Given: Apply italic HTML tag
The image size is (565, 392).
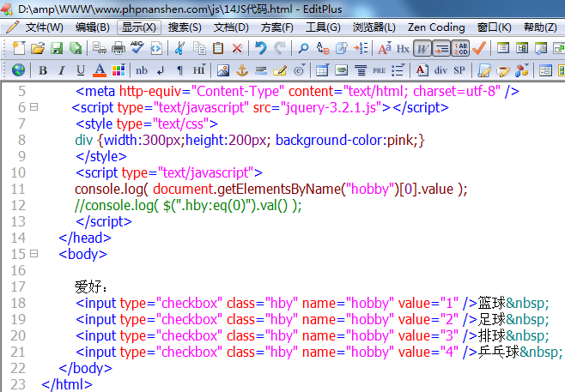Looking at the screenshot, I should coord(62,70).
